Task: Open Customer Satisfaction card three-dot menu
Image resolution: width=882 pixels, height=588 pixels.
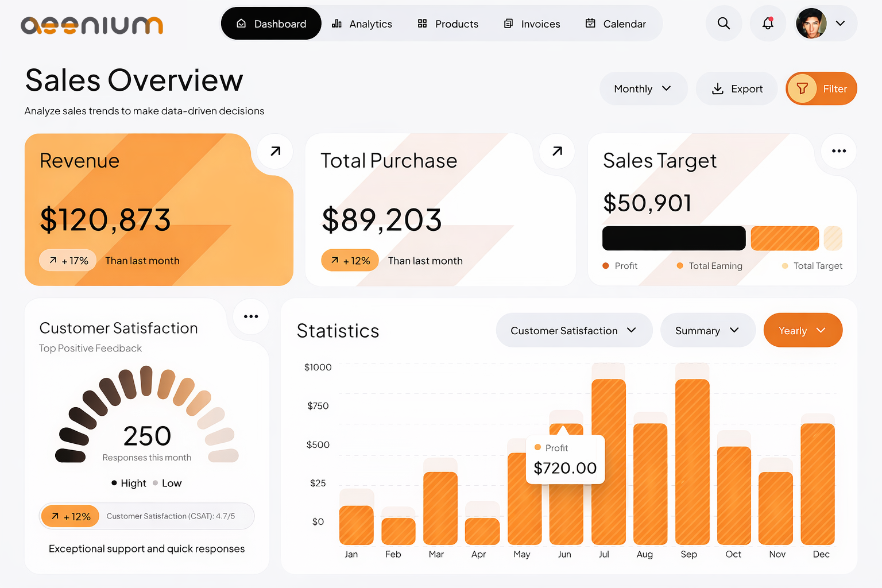Action: click(x=251, y=316)
